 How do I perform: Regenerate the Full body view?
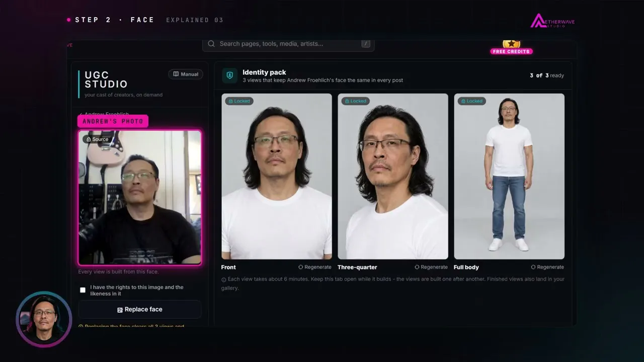tap(547, 267)
